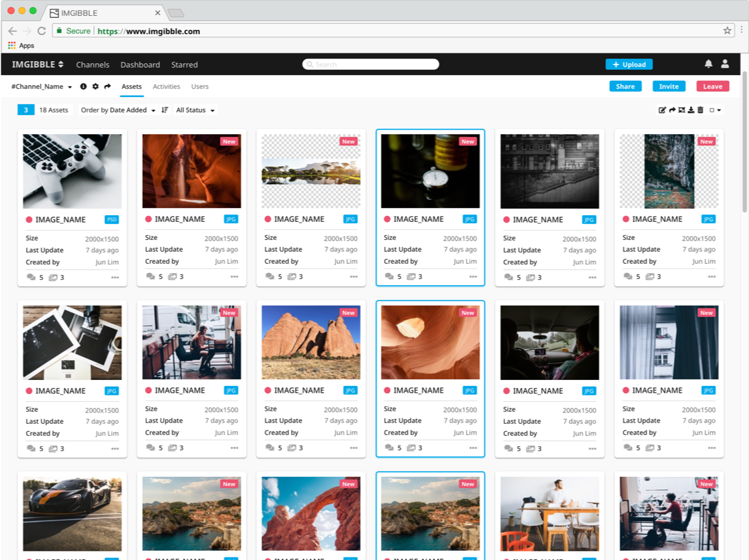Click red status dot on game controller card
749x560 pixels.
pos(29,220)
